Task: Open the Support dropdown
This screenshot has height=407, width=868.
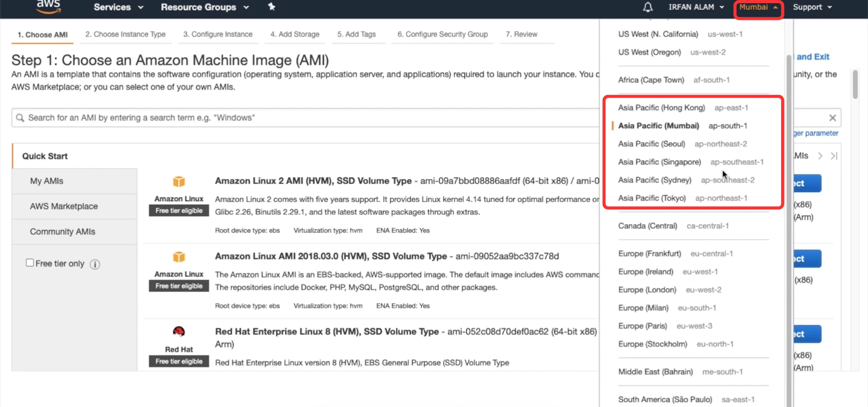Action: [x=812, y=7]
